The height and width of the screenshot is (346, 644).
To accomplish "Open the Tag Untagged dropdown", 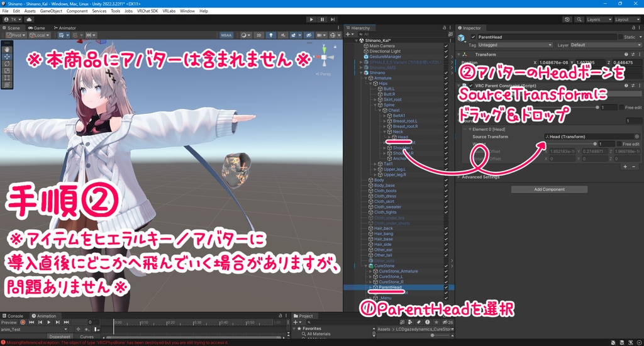I will [x=515, y=45].
